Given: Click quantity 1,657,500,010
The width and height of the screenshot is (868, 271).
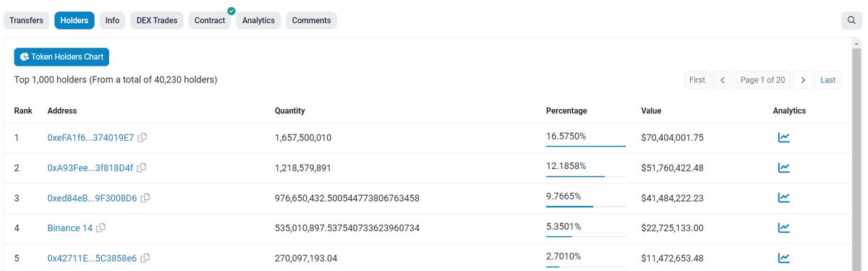Looking at the screenshot, I should (303, 137).
